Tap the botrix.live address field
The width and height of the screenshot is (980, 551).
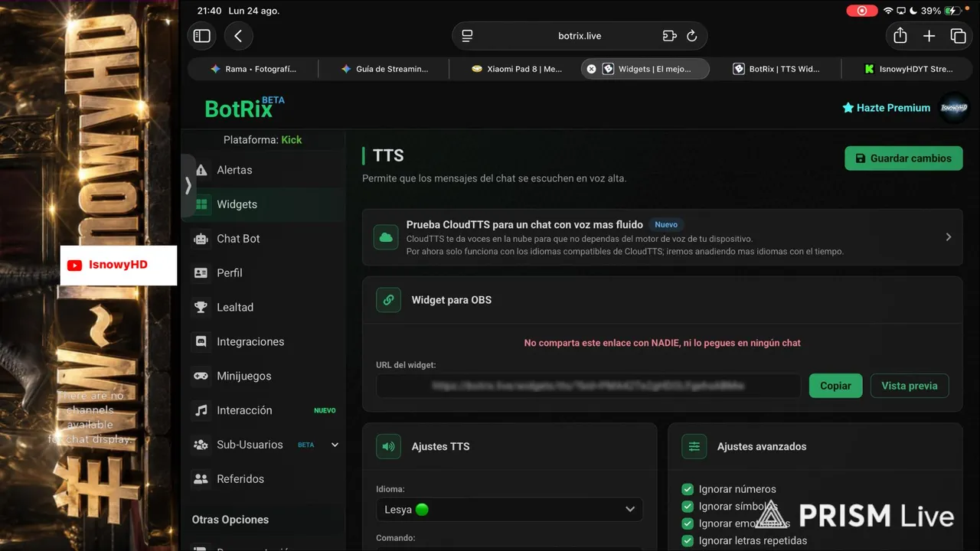580,36
